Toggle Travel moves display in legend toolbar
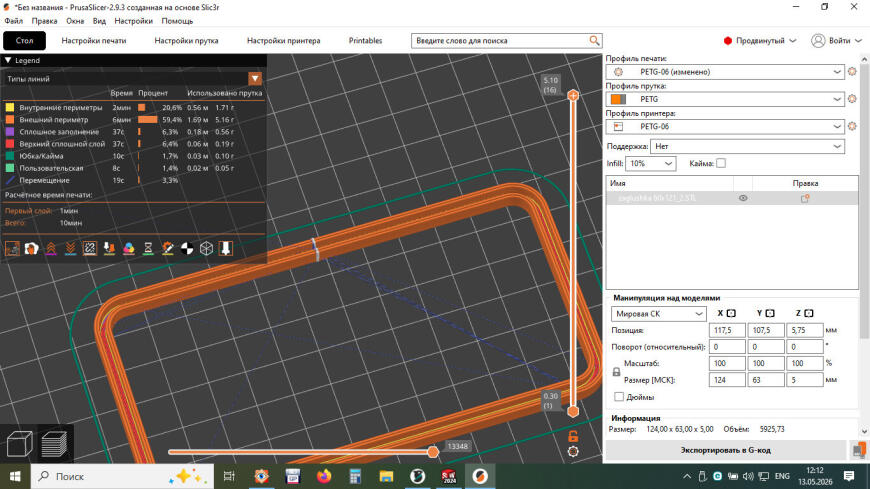870x489 pixels. (12, 249)
